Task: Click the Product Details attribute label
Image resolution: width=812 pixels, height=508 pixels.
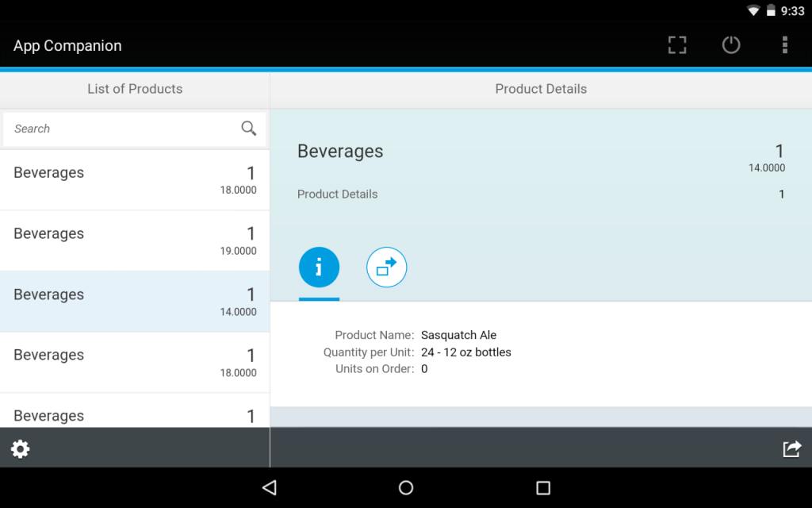Action: (x=337, y=194)
